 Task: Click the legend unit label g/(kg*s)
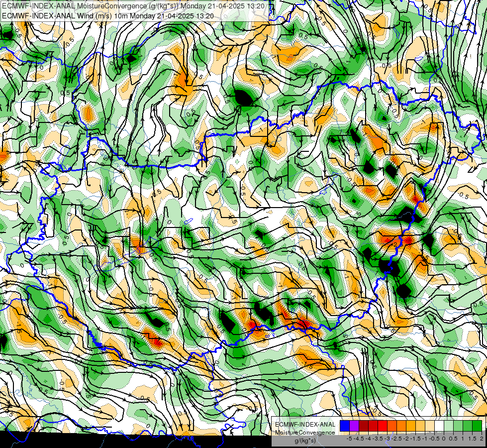click(x=305, y=441)
